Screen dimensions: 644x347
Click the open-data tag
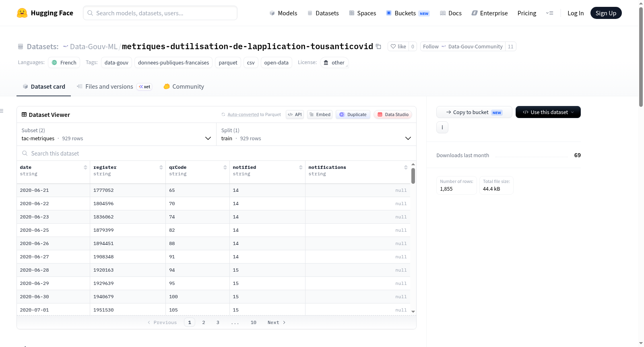tap(276, 62)
